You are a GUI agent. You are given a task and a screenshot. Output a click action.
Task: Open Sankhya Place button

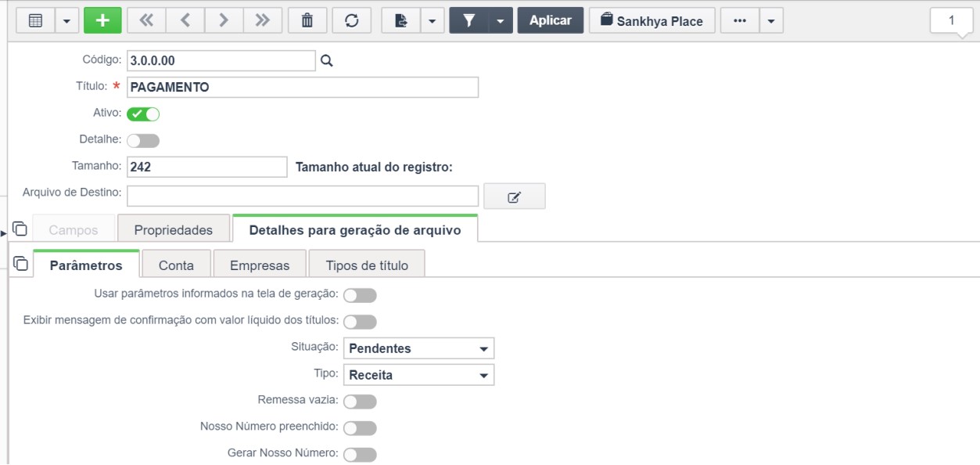coord(652,20)
